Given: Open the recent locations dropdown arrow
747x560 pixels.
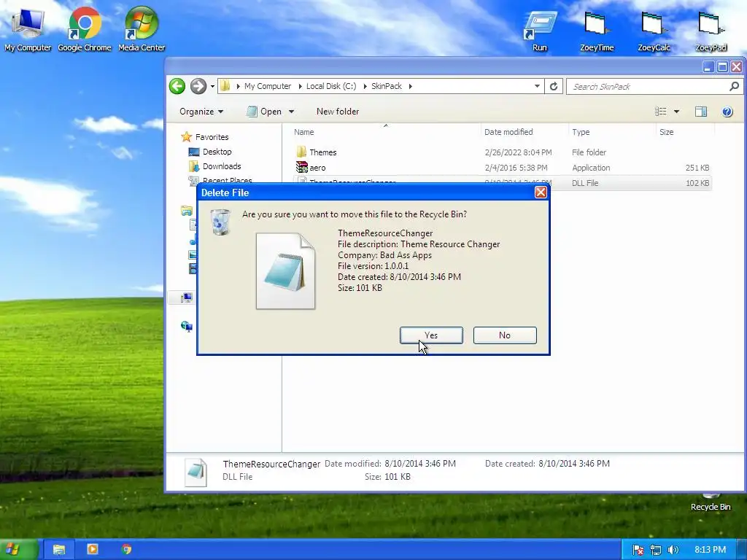Looking at the screenshot, I should pyautogui.click(x=212, y=87).
